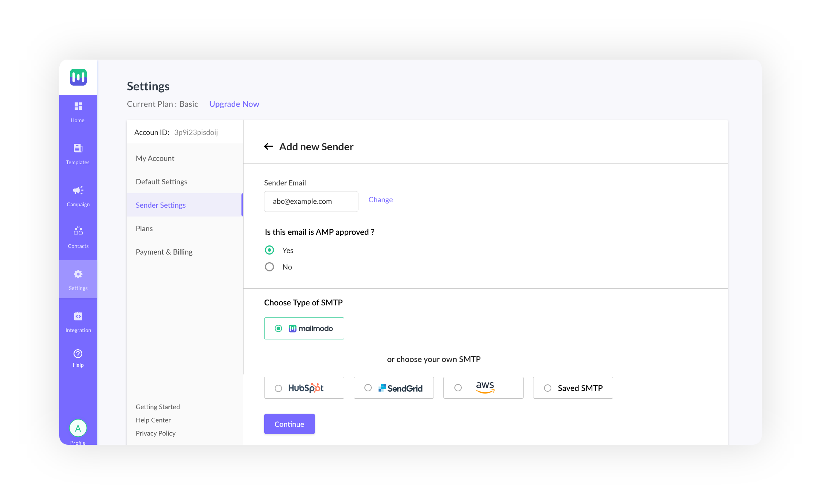Open the Integration section
The image size is (821, 504).
click(78, 321)
